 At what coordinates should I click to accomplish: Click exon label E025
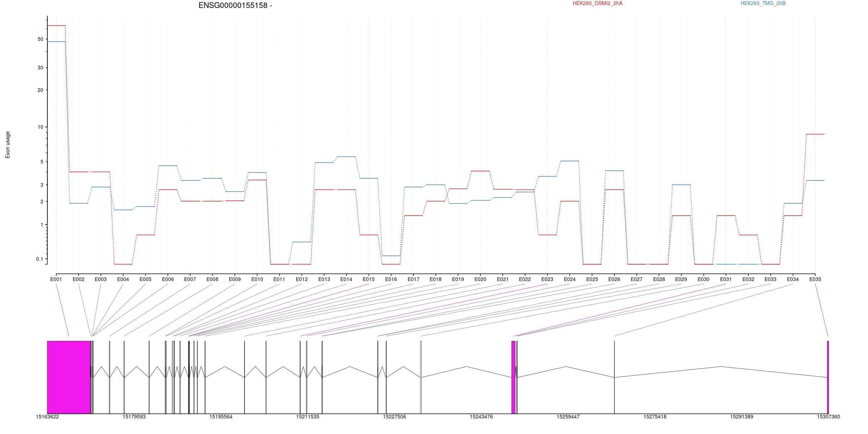592,279
